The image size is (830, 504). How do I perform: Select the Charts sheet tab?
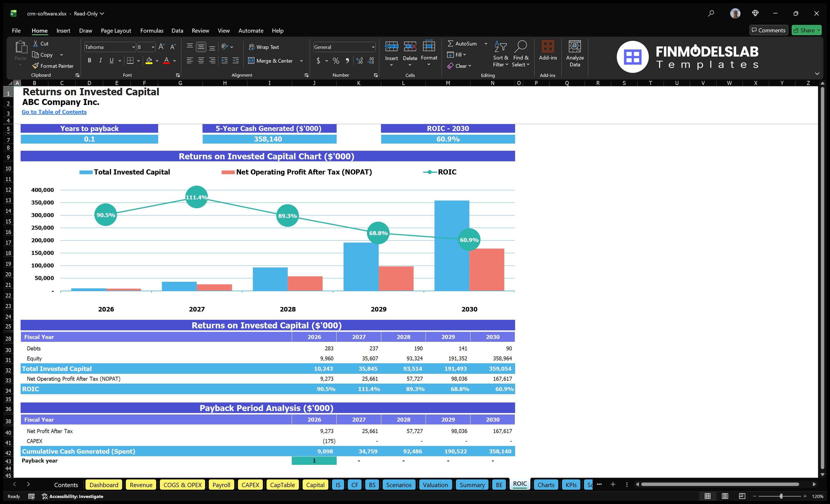click(x=546, y=485)
